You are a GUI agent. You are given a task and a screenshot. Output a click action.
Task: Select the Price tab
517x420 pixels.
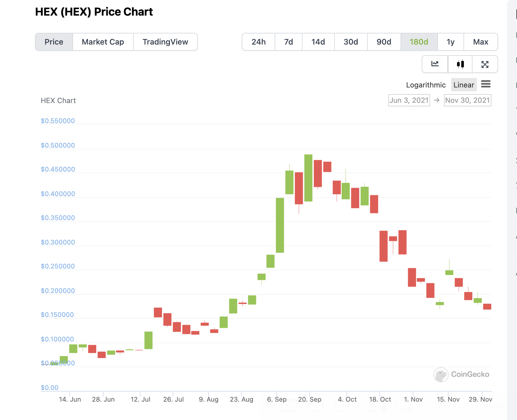coord(54,42)
